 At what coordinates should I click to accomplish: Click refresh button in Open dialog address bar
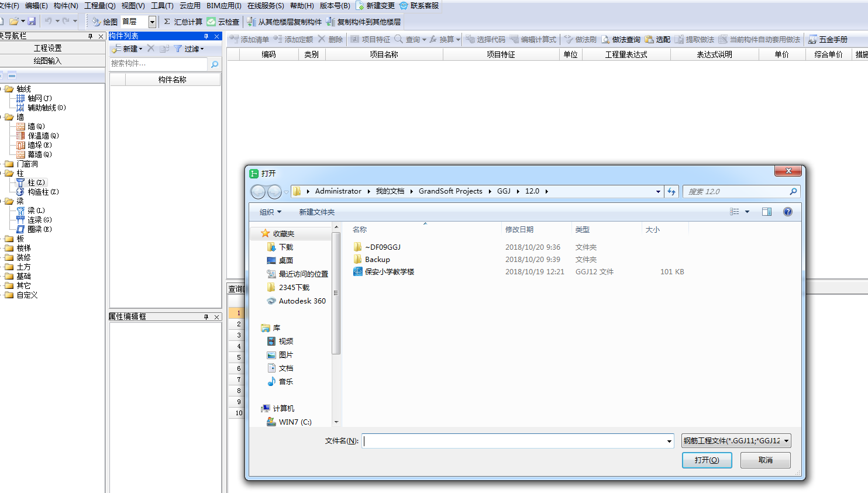coord(671,191)
